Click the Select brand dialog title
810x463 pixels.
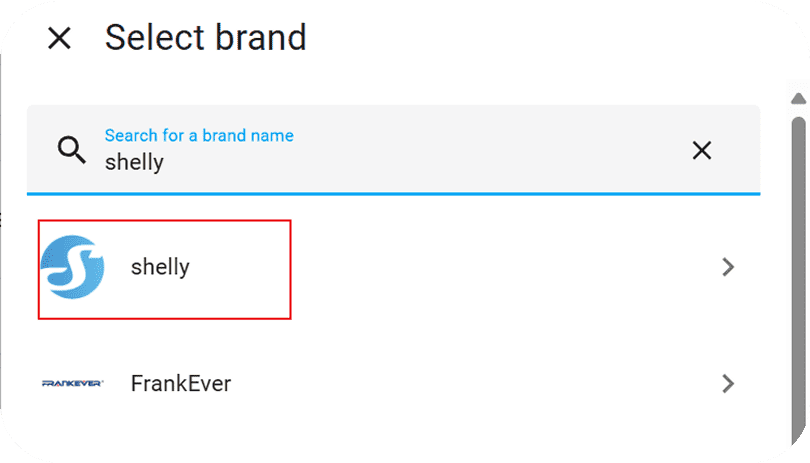pos(205,38)
